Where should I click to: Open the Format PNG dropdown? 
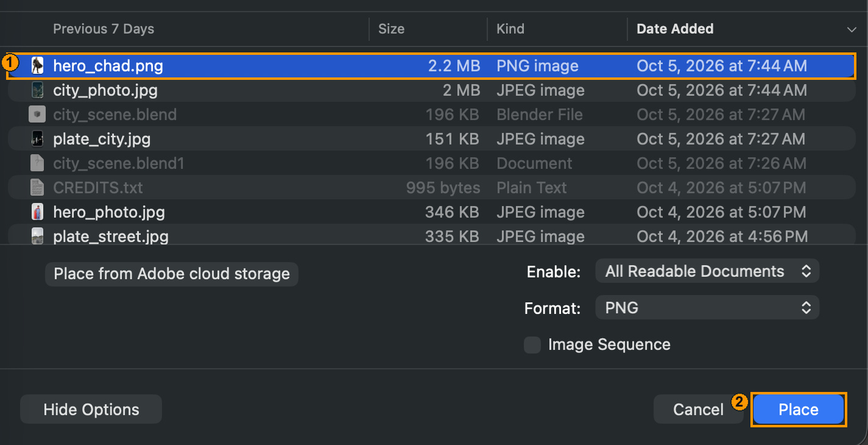(x=707, y=308)
